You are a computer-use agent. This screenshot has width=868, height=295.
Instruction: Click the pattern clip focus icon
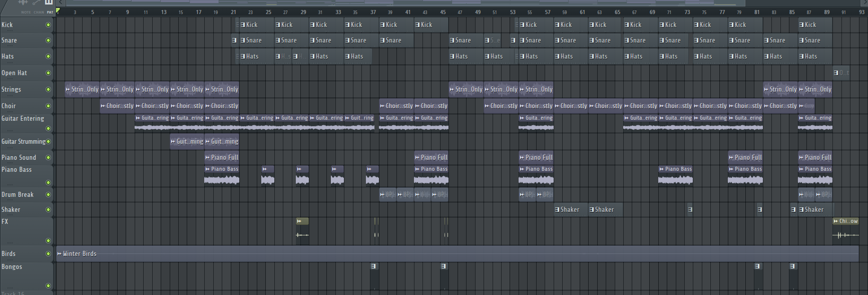click(x=49, y=3)
